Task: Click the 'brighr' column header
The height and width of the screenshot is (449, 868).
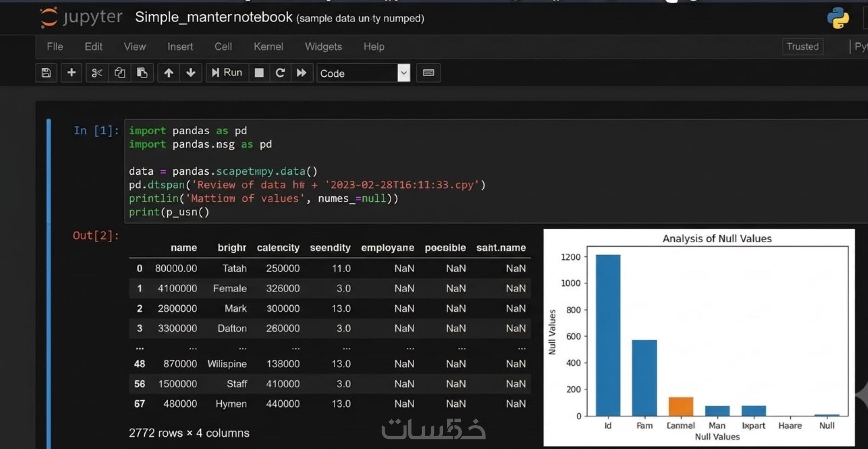Action: (x=232, y=248)
